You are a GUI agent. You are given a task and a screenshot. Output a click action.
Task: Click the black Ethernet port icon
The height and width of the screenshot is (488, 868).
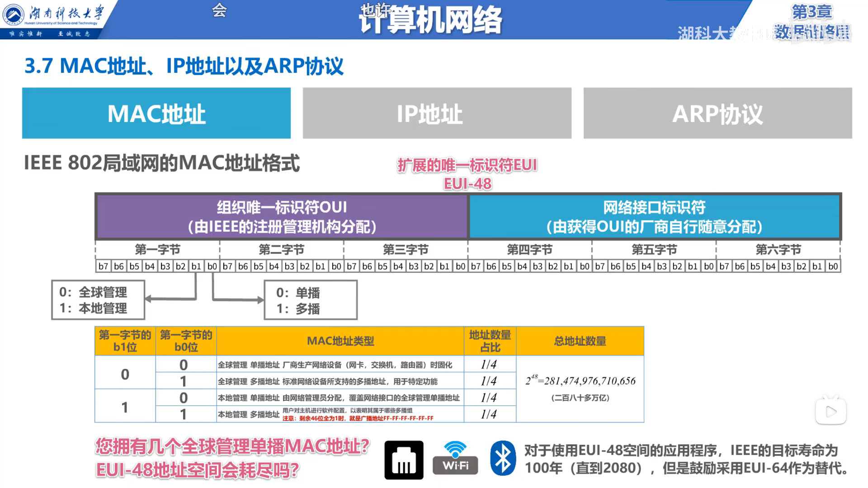(404, 460)
